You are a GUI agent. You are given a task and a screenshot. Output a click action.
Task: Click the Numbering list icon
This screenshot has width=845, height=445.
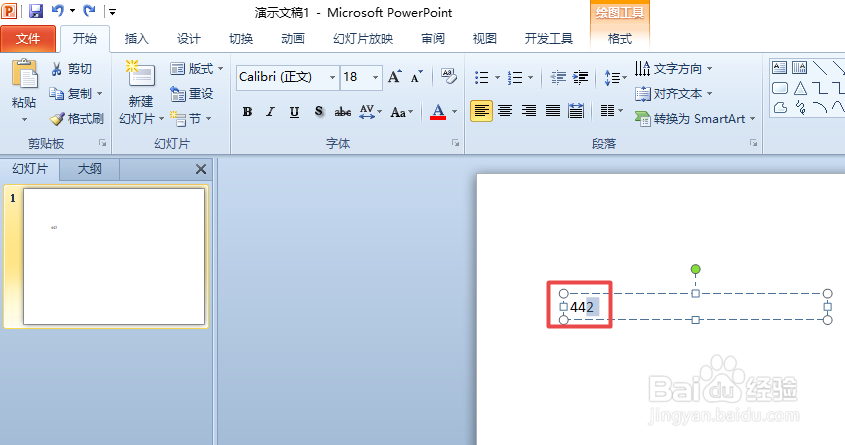515,78
